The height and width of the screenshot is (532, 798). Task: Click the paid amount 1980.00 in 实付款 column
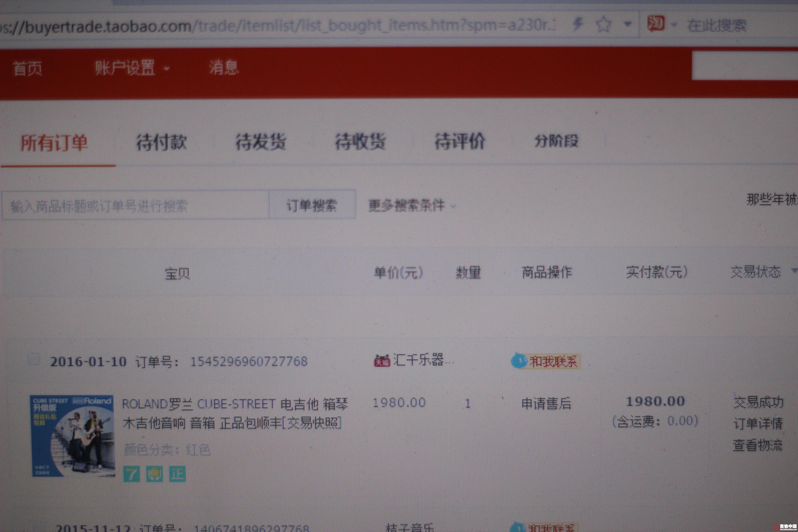655,401
